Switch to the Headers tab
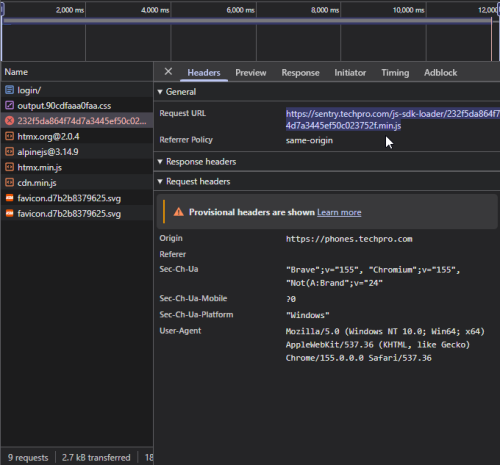This screenshot has height=465, width=500. (204, 73)
